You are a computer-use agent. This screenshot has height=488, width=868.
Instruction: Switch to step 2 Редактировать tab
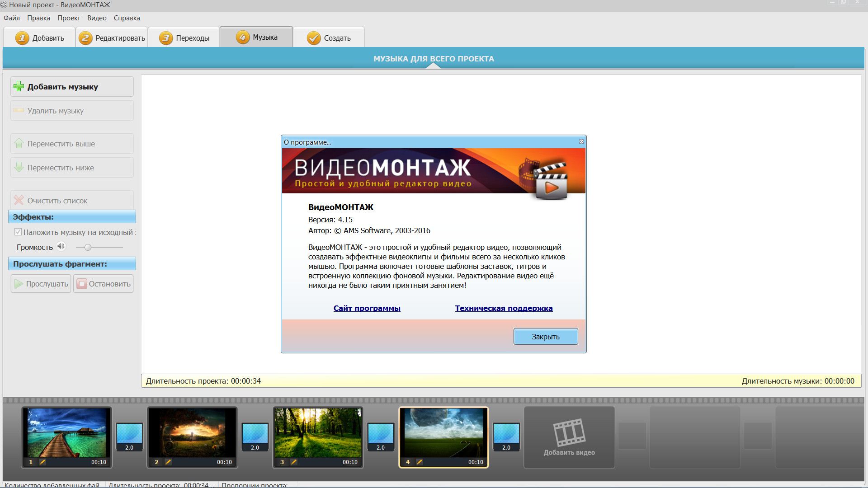click(112, 38)
